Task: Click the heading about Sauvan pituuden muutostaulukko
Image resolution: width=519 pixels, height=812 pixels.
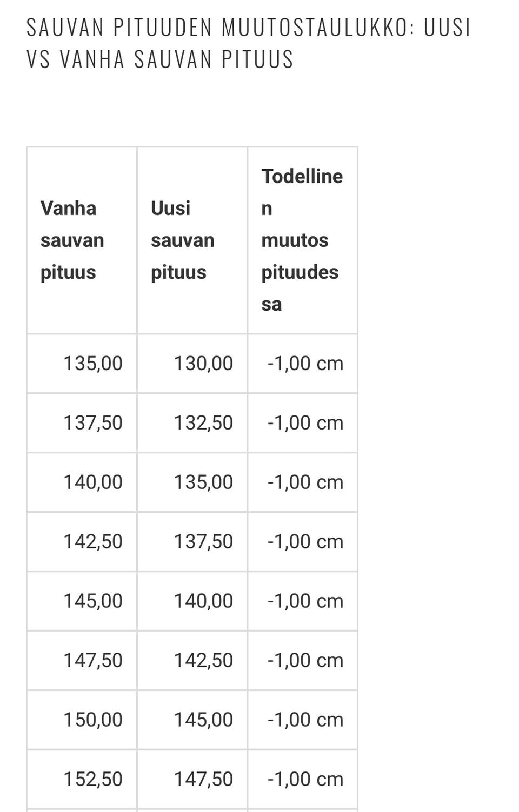Action: pyautogui.click(x=249, y=43)
